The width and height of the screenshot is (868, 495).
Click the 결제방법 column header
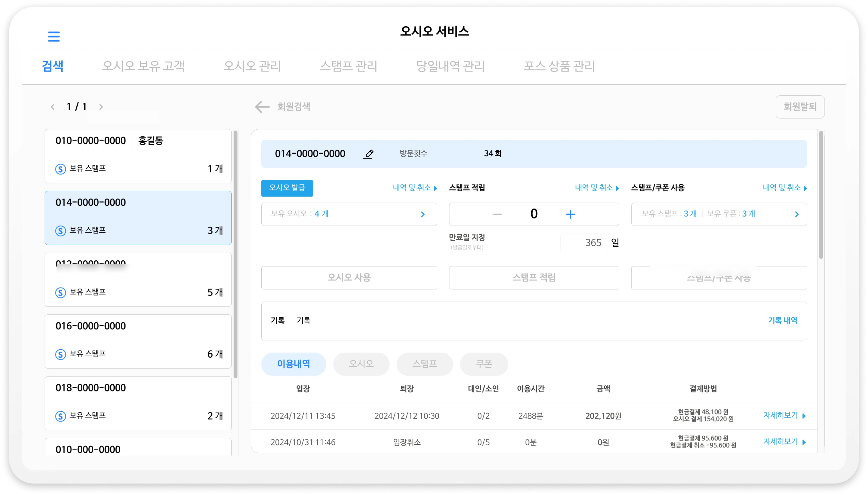703,389
